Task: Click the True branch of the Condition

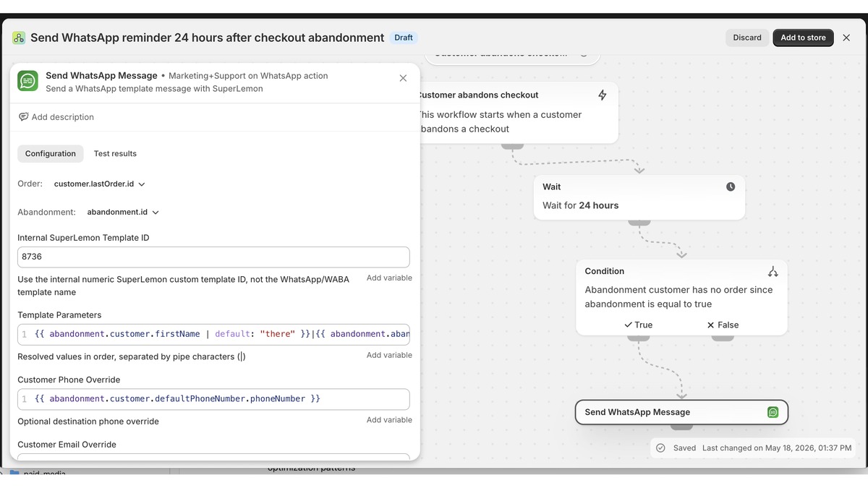Action: pos(639,325)
